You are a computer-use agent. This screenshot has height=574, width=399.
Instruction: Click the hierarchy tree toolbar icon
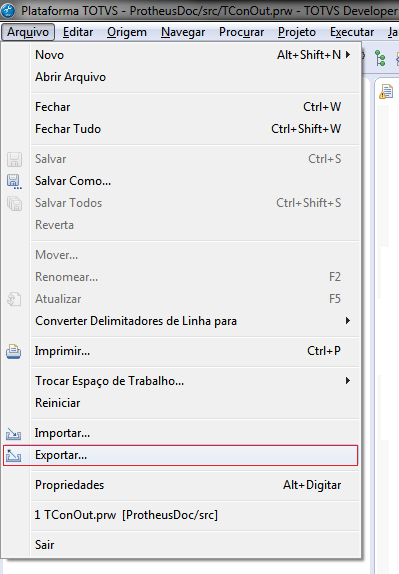pyautogui.click(x=380, y=58)
